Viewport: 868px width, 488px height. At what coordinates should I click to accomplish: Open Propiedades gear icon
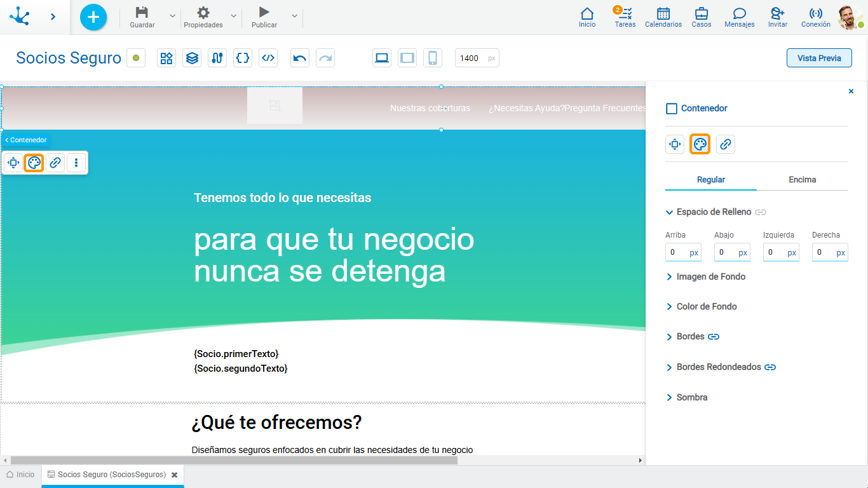pos(203,13)
